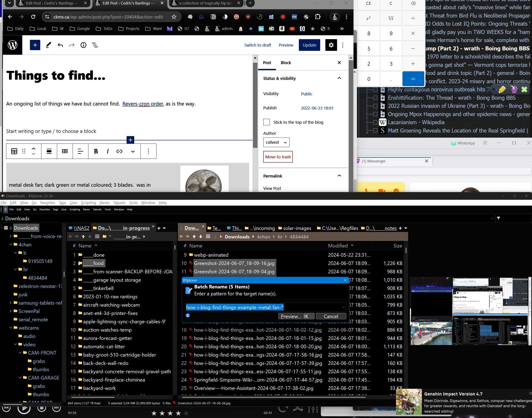The width and height of the screenshot is (532, 418).
Task: Click the italic formatting icon
Action: (108, 151)
